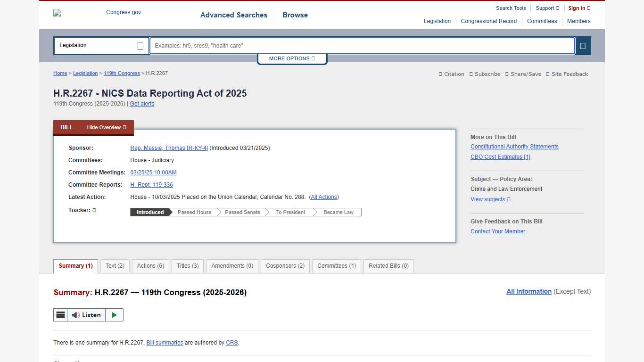Open the Cosponsors (2) tab
Image resolution: width=644 pixels, height=362 pixels.
coord(285,266)
